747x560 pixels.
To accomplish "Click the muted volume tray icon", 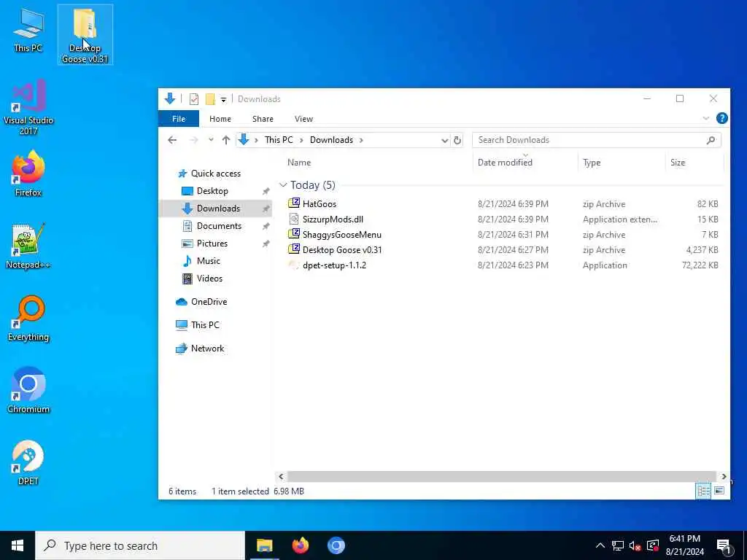I will 635,545.
